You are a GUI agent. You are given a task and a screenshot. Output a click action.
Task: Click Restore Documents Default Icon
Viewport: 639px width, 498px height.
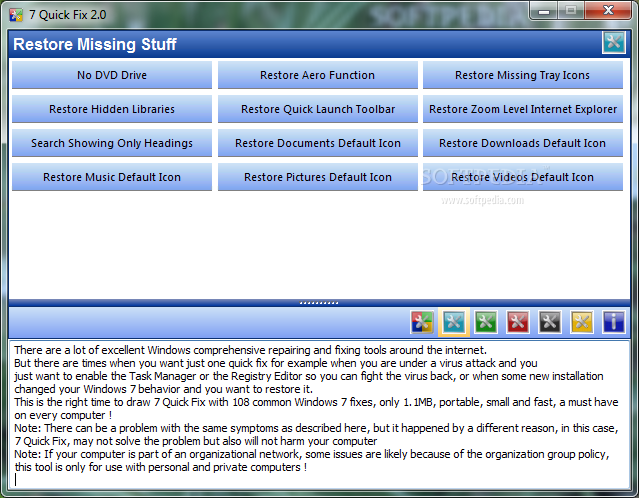(317, 143)
